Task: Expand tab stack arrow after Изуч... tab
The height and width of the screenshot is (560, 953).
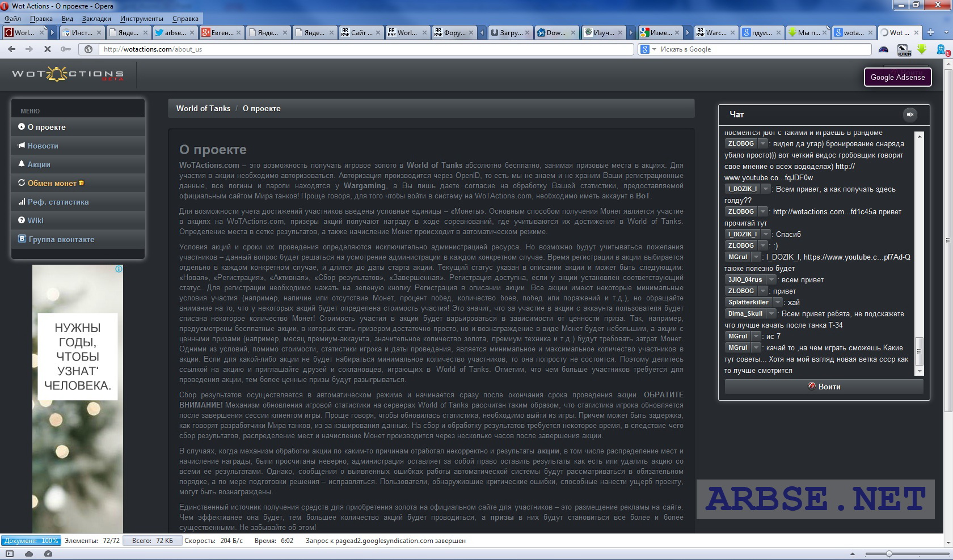Action: pos(631,33)
